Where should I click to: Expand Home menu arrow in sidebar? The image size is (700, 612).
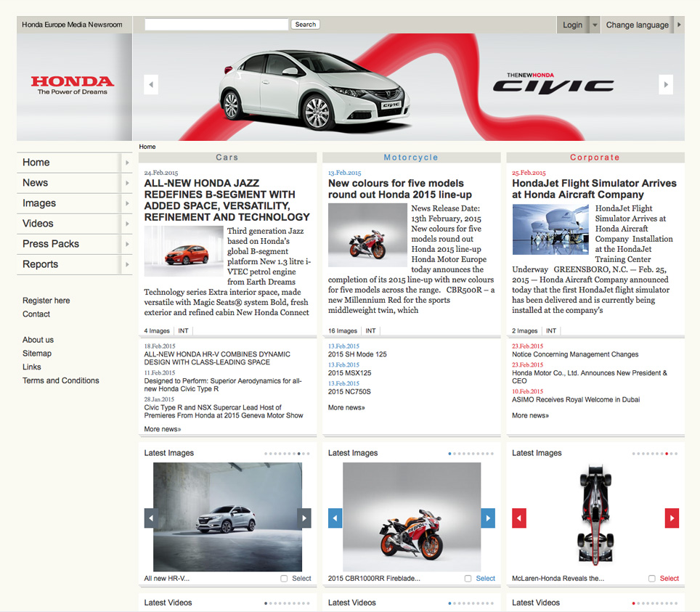coord(127,163)
